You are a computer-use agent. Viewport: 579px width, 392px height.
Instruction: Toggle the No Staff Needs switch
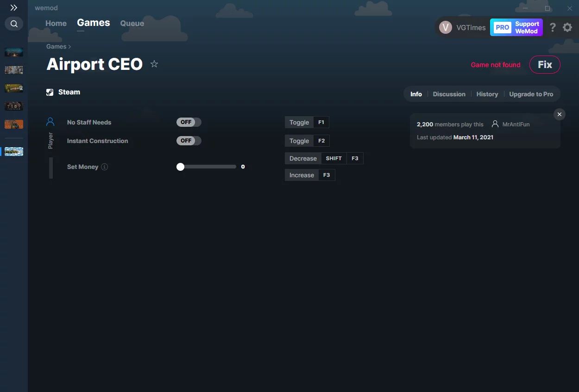pyautogui.click(x=189, y=122)
